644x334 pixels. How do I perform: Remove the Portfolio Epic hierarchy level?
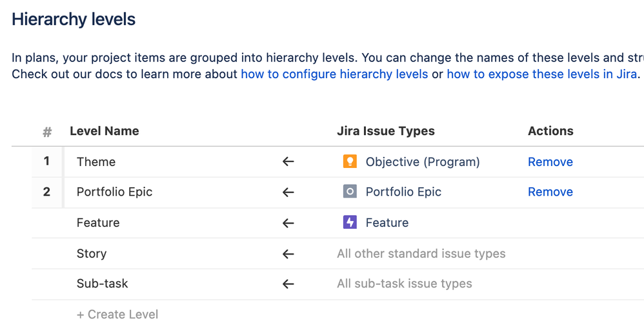(550, 192)
